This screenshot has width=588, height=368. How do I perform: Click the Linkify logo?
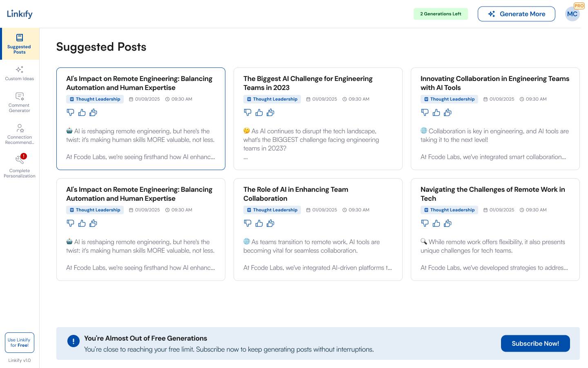20,14
